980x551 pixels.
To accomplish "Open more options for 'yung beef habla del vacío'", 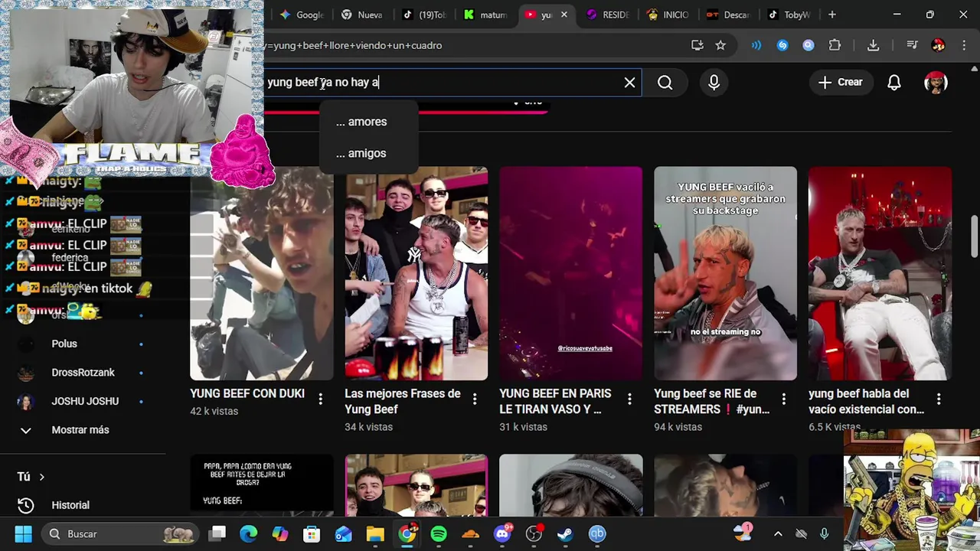I will (x=938, y=399).
